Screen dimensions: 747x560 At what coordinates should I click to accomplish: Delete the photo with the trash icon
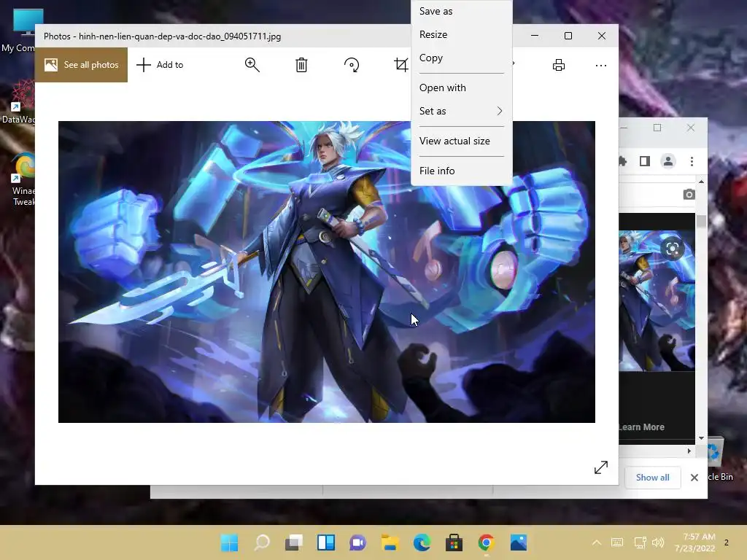click(301, 65)
